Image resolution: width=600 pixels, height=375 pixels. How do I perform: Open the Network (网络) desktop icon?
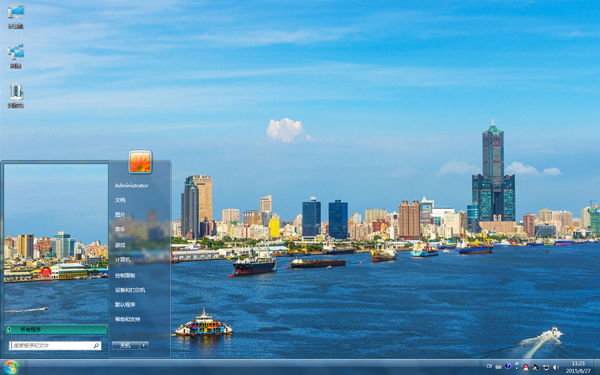pos(16,56)
